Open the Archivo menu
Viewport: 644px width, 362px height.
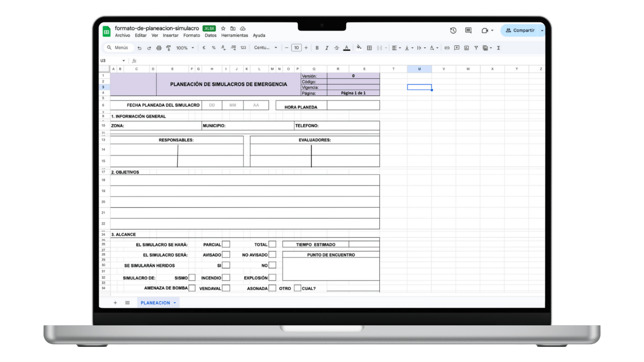[122, 35]
